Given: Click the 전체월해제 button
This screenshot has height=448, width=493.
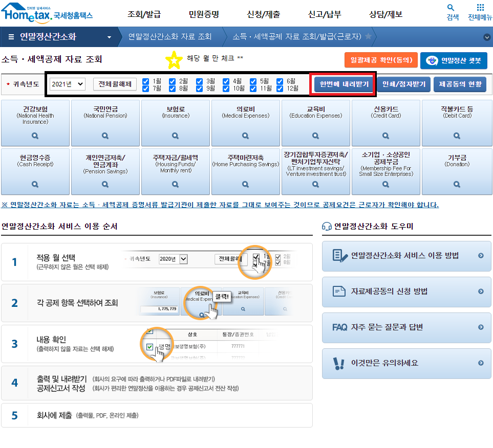Looking at the screenshot, I should pyautogui.click(x=115, y=84).
